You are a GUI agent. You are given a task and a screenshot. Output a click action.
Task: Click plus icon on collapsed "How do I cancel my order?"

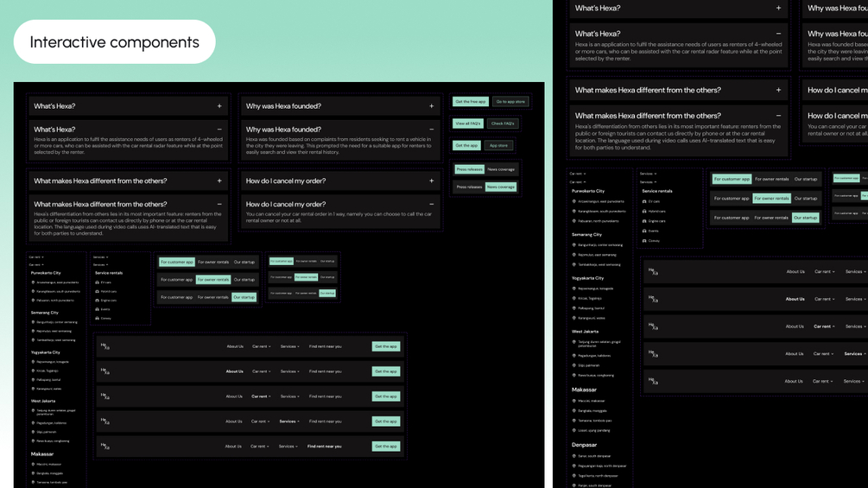click(x=431, y=181)
